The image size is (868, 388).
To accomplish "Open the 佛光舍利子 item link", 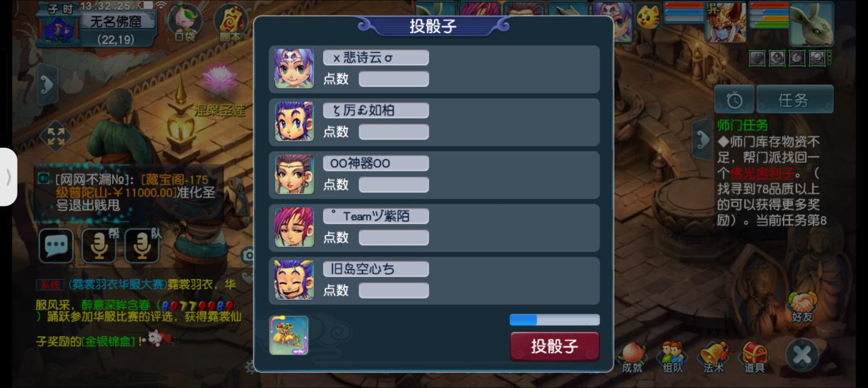I will click(x=762, y=173).
